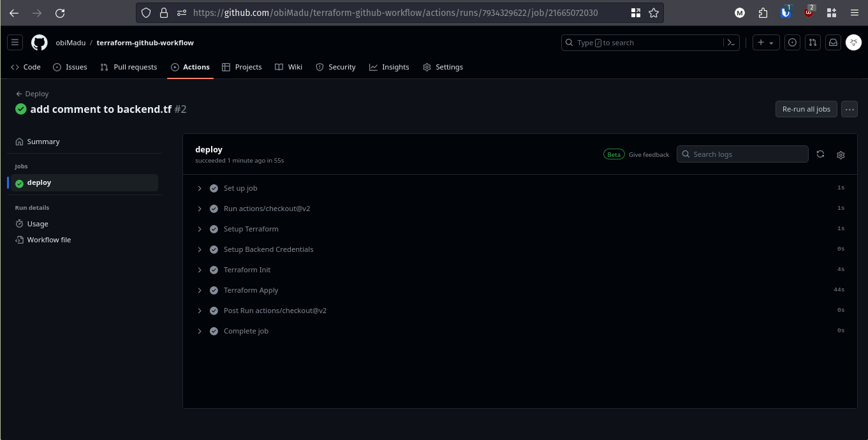This screenshot has width=868, height=440.
Task: Select the deploy job in sidebar
Action: [x=84, y=182]
